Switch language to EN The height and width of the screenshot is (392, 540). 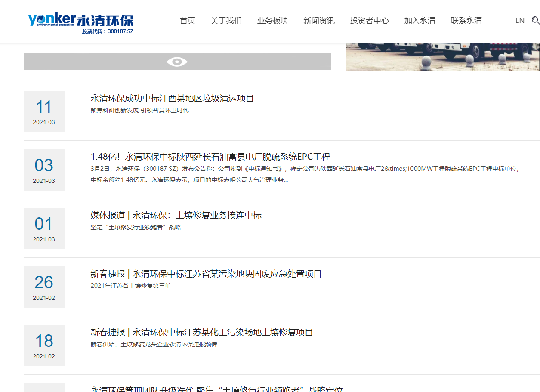(520, 20)
